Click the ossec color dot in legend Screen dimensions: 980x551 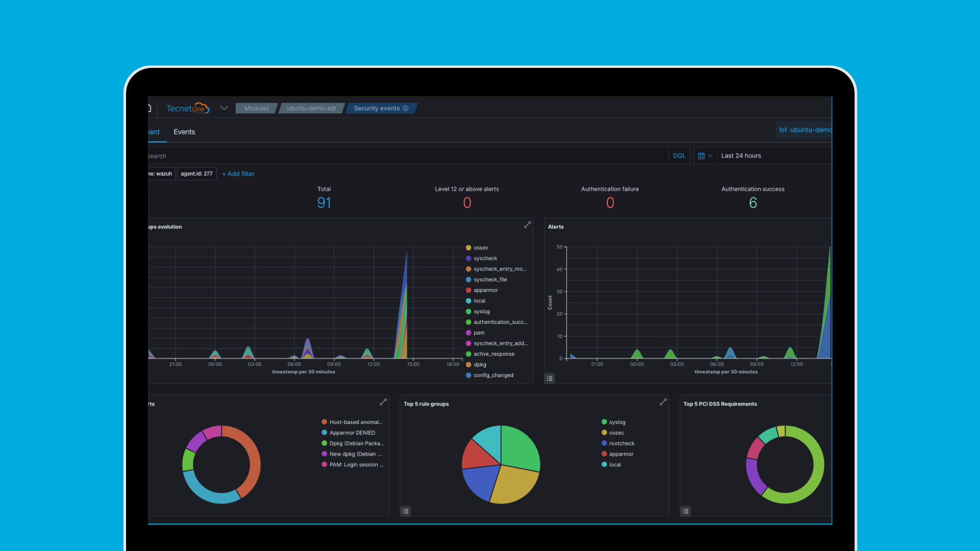468,248
